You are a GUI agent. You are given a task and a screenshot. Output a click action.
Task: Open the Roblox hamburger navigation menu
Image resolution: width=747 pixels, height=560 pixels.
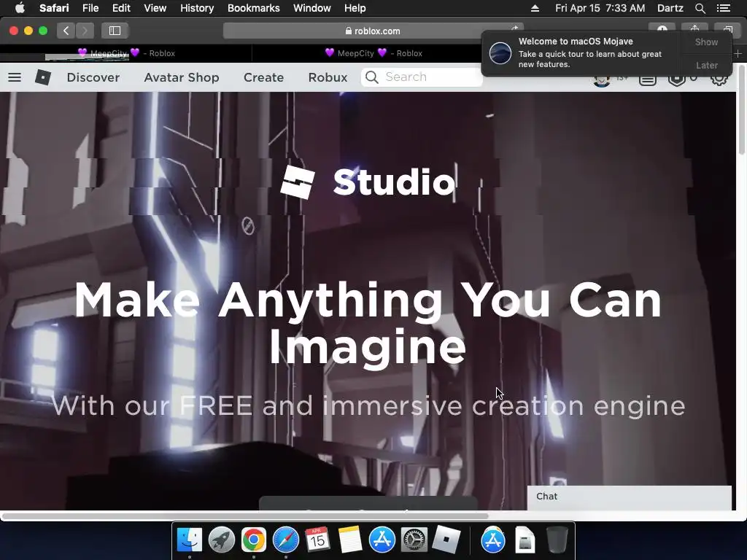point(15,77)
